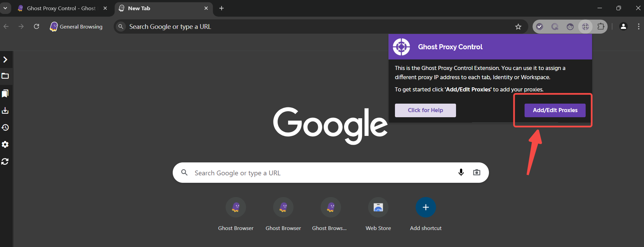Click the search magnifier icon in the address bar

click(x=121, y=27)
